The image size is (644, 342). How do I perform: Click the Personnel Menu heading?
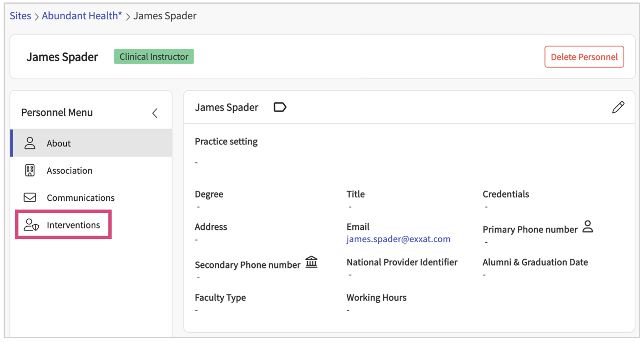(57, 113)
